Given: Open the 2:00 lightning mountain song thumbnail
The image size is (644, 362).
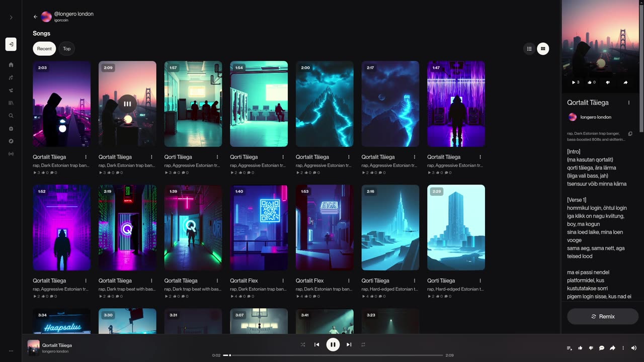Looking at the screenshot, I should (325, 104).
